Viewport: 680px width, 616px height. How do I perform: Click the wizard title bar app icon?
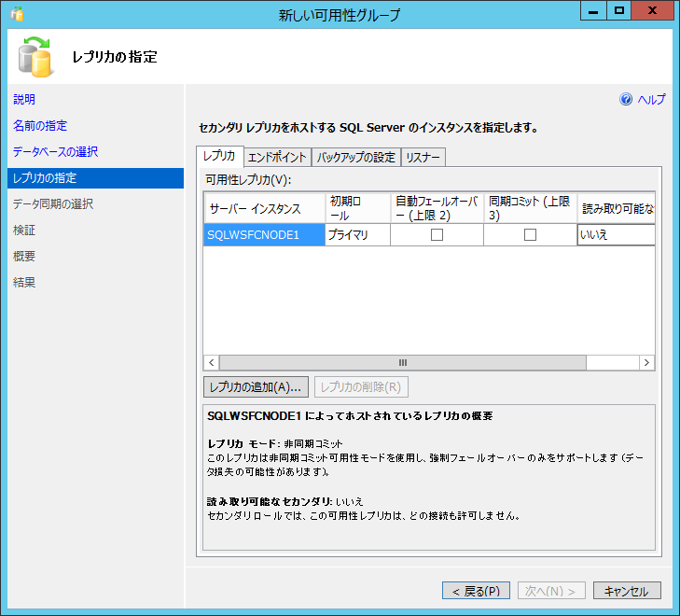tap(18, 15)
